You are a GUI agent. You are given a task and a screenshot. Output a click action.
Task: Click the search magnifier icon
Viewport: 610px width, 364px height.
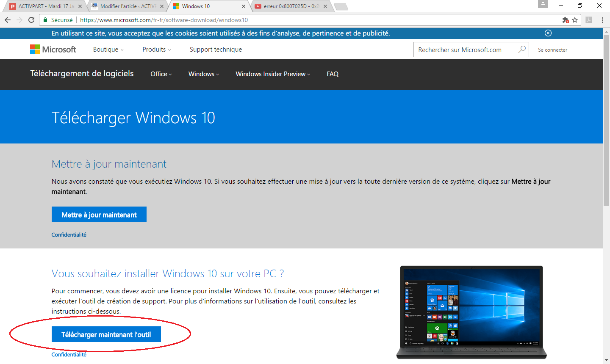pos(522,50)
